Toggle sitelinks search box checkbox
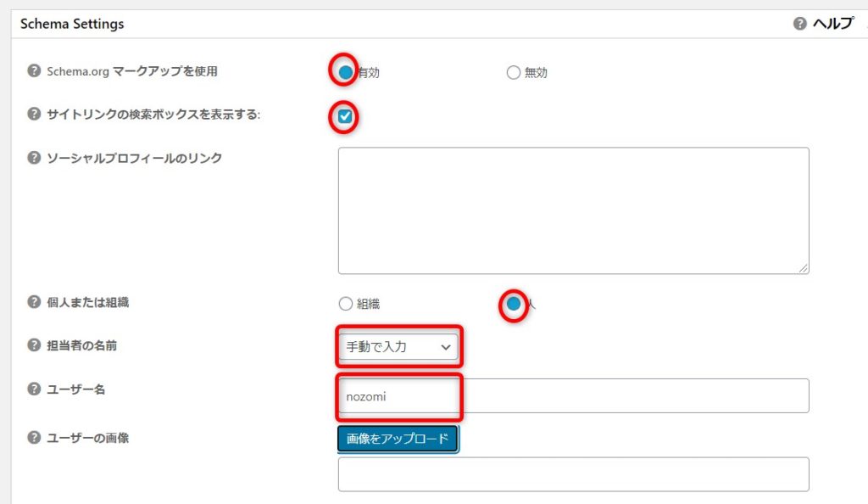 coord(345,116)
